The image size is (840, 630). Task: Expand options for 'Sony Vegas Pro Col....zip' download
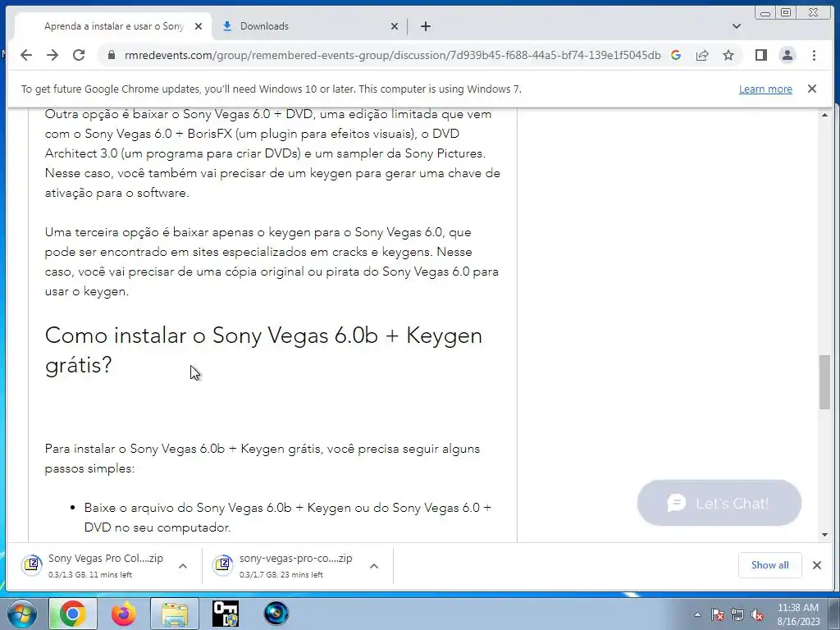183,566
